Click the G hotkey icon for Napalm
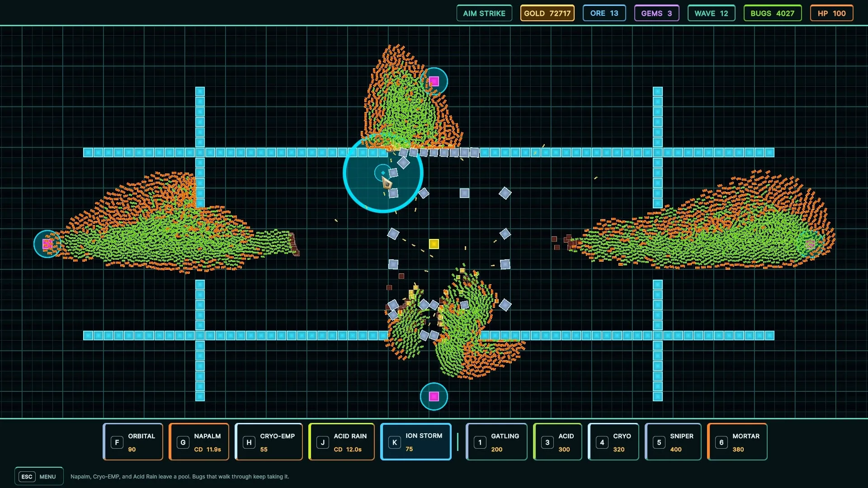 [x=183, y=442]
